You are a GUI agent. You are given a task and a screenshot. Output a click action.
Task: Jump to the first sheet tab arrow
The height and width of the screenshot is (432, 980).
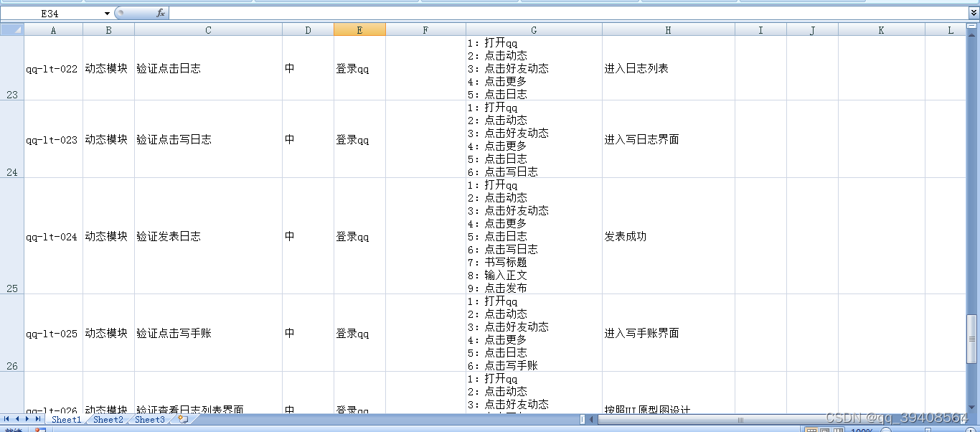(x=7, y=419)
